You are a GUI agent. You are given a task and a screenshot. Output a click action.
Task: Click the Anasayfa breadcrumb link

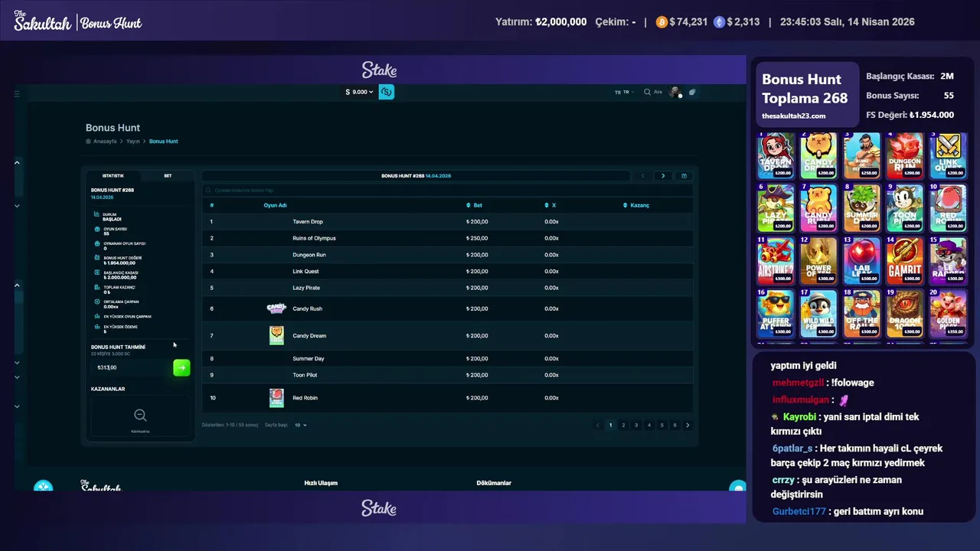[x=105, y=142]
